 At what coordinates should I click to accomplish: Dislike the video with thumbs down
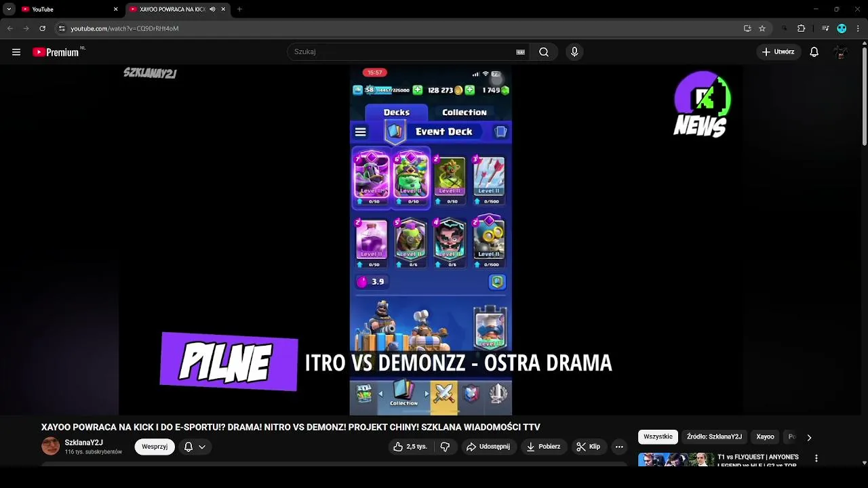(x=445, y=447)
